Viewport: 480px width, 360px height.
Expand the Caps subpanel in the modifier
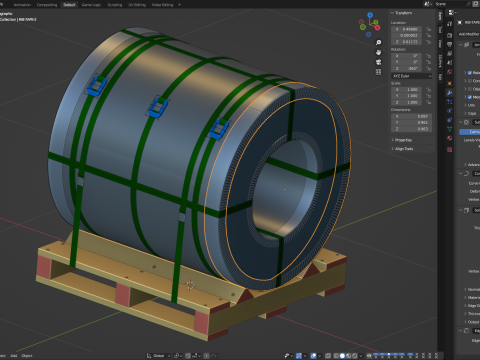470,113
